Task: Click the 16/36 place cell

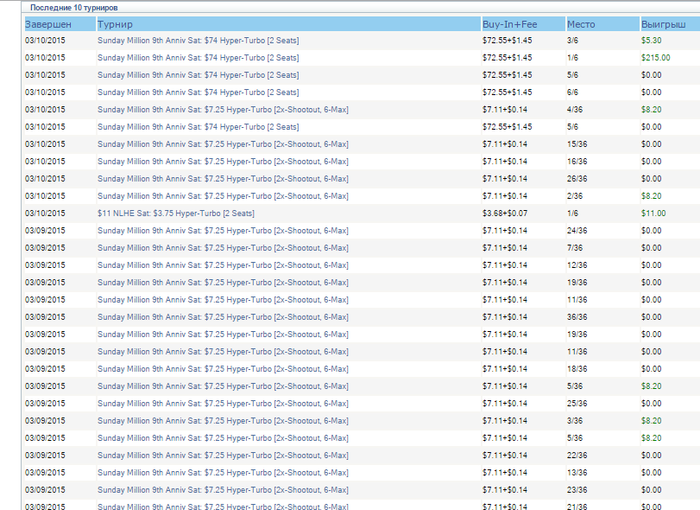Action: pos(577,162)
